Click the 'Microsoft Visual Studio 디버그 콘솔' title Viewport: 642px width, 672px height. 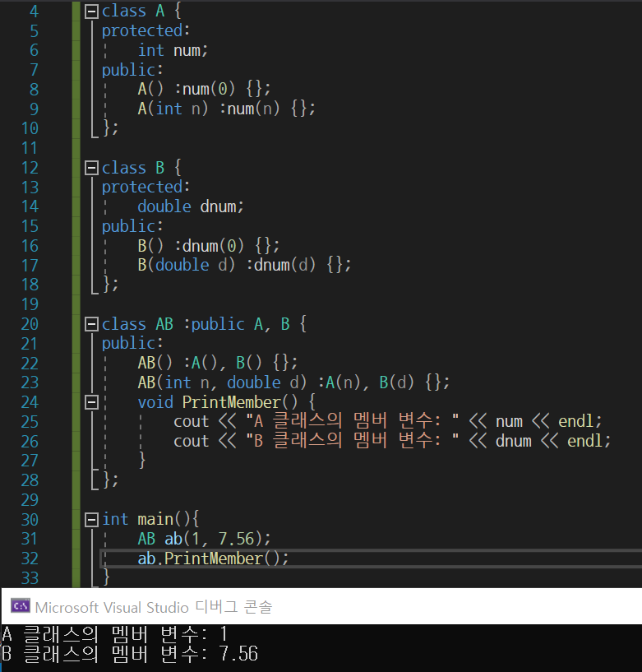tap(154, 607)
